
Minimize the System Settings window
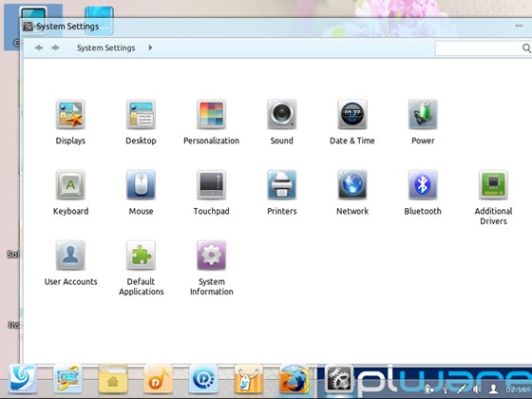(x=519, y=26)
